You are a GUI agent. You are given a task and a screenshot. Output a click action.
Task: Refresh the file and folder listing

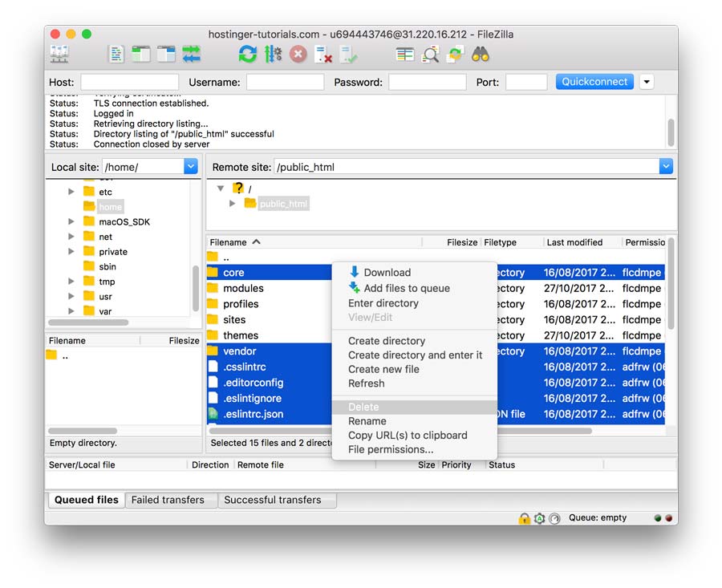[246, 53]
